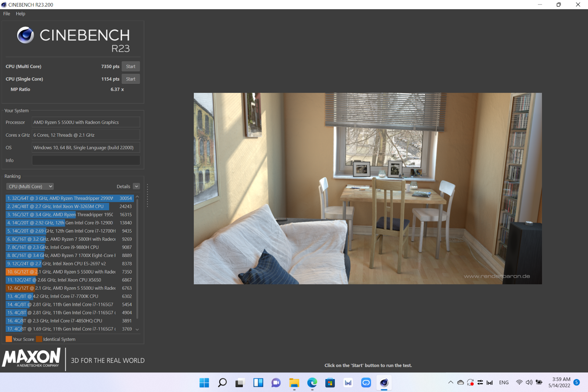Screen dimensions: 588x392
Task: Click the ENG language indicator
Action: coord(504,382)
